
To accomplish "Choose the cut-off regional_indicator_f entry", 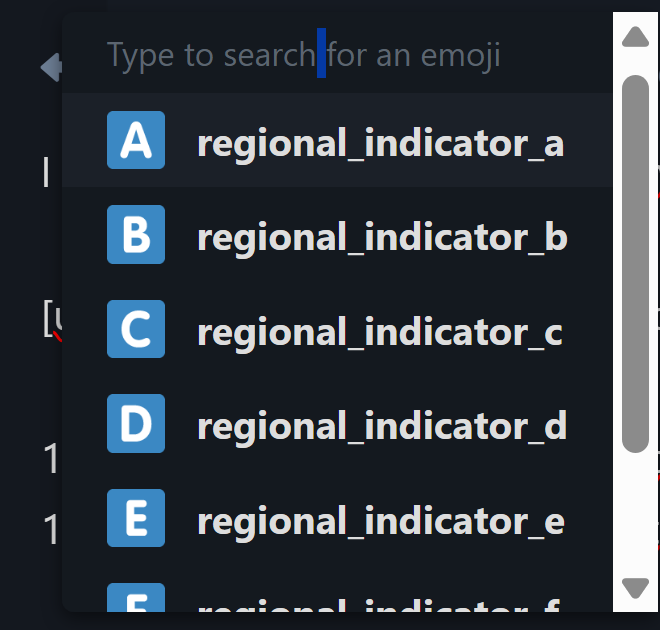I will pyautogui.click(x=380, y=603).
